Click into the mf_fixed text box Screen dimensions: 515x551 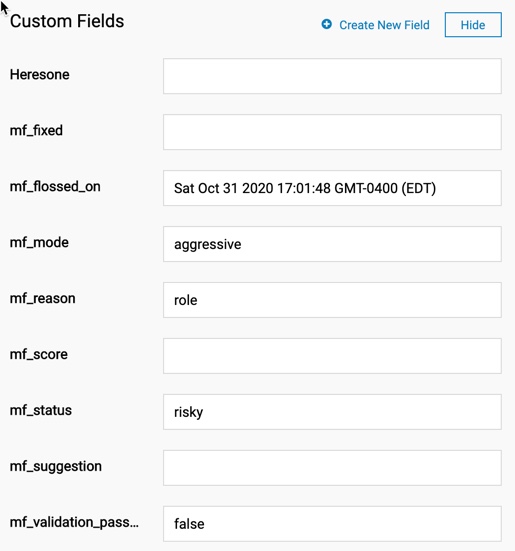pos(332,132)
